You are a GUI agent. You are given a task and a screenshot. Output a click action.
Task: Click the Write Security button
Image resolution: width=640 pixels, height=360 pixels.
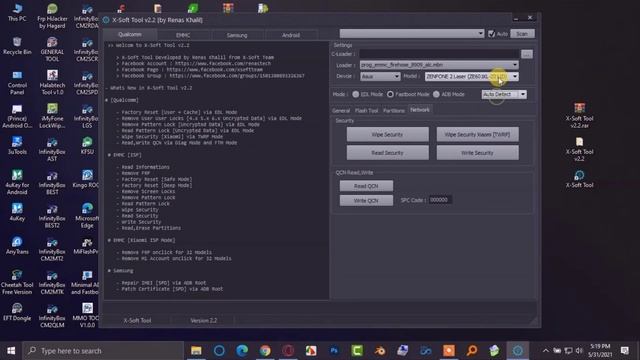tap(477, 153)
